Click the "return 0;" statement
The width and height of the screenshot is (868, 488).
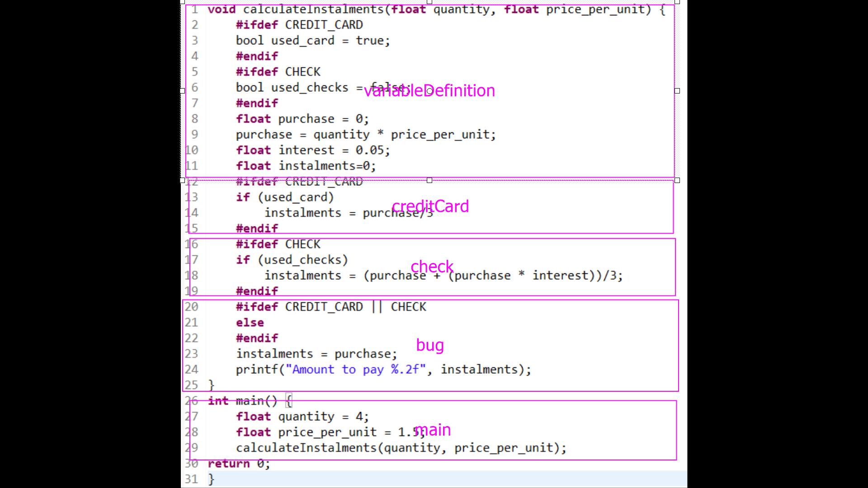239,464
